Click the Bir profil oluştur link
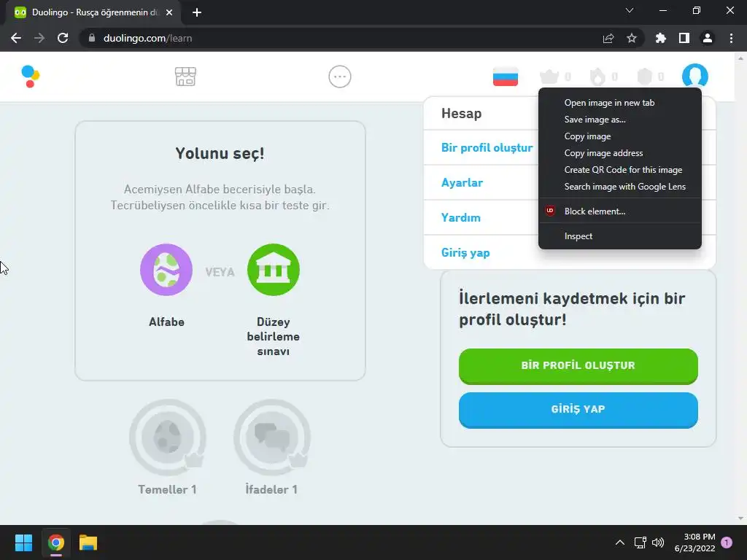 tap(487, 147)
